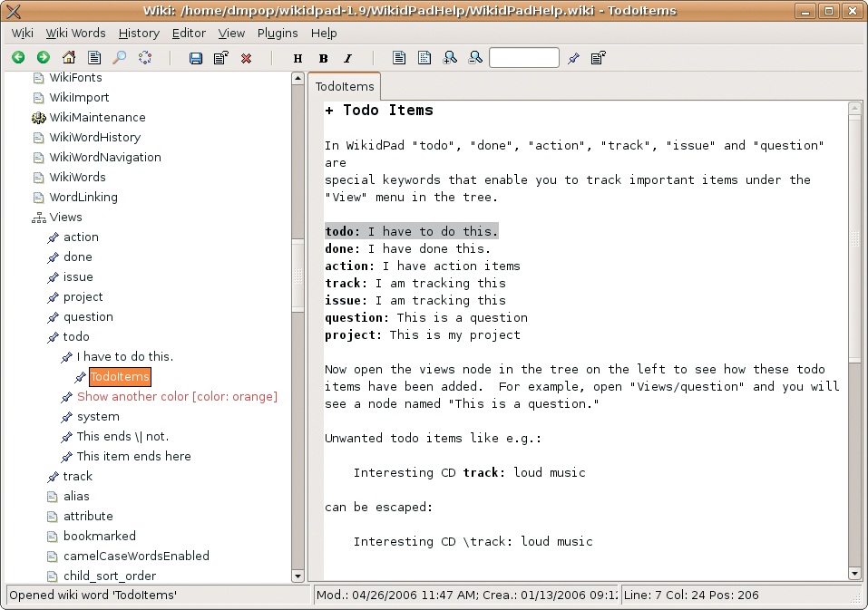Select WikiWordHistory in the tree
This screenshot has height=610, width=868.
(x=94, y=137)
